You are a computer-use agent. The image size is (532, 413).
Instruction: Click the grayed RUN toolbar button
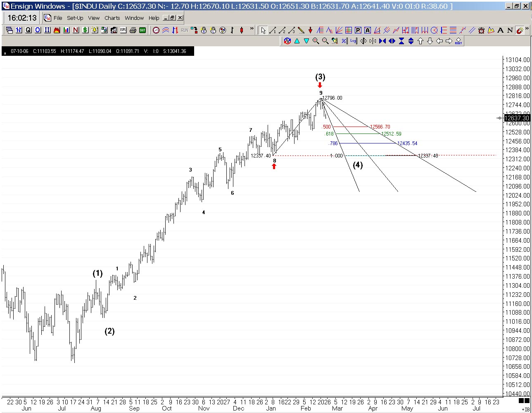pos(184,30)
